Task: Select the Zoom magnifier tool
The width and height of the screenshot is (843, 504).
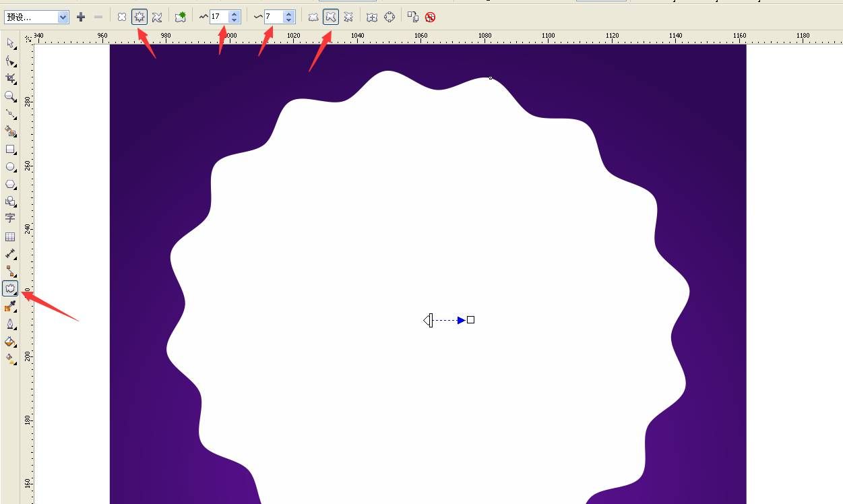Action: point(10,96)
